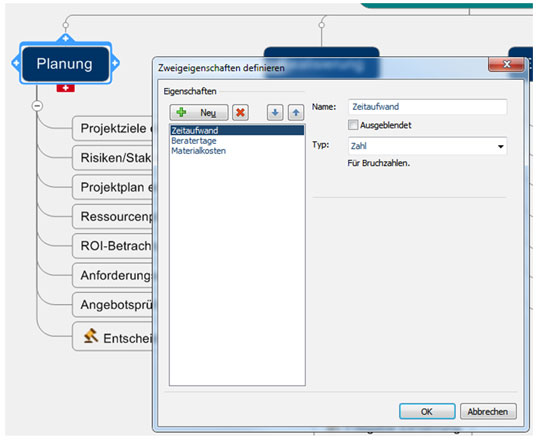Click the Name field containing Zeitaufwand
The image size is (538, 440).
click(427, 107)
